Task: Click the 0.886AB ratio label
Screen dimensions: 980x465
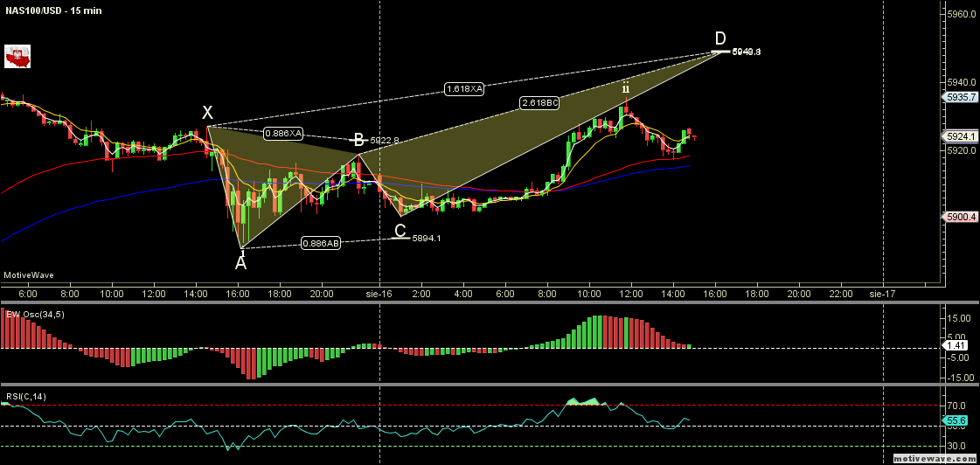Action: click(321, 244)
